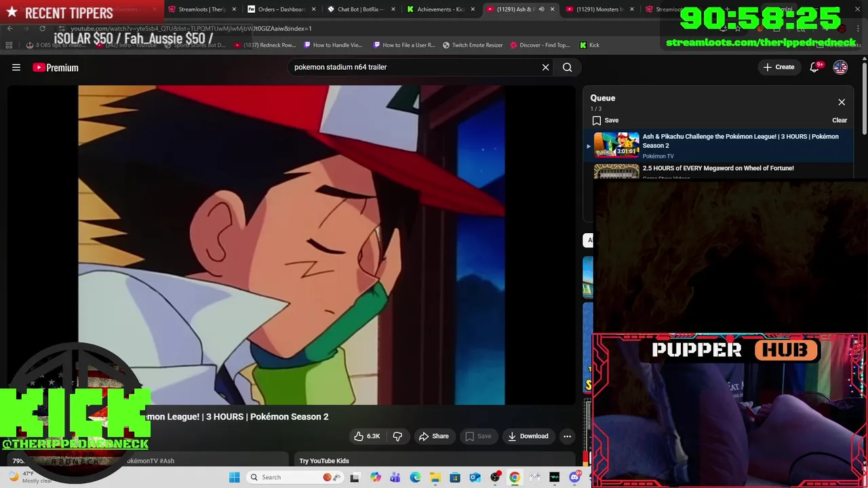Open How to Handle Vie... bookmark
Viewport: 868px width, 488px height.
point(334,45)
